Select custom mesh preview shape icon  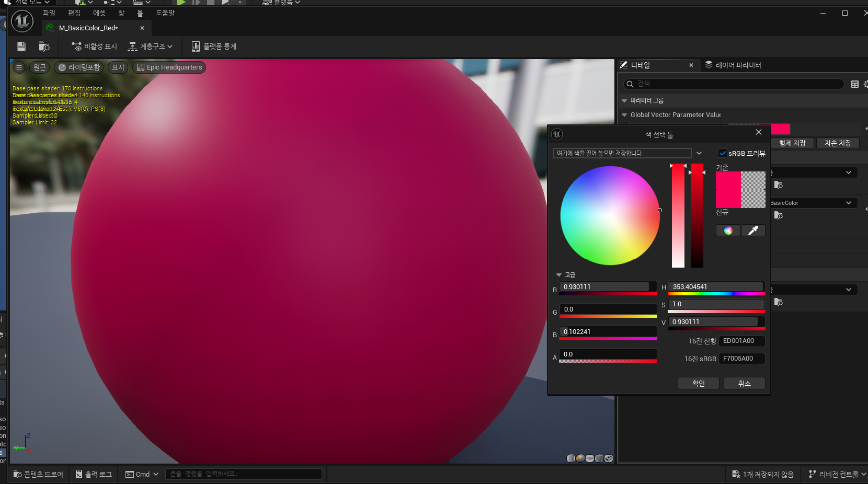tap(609, 458)
